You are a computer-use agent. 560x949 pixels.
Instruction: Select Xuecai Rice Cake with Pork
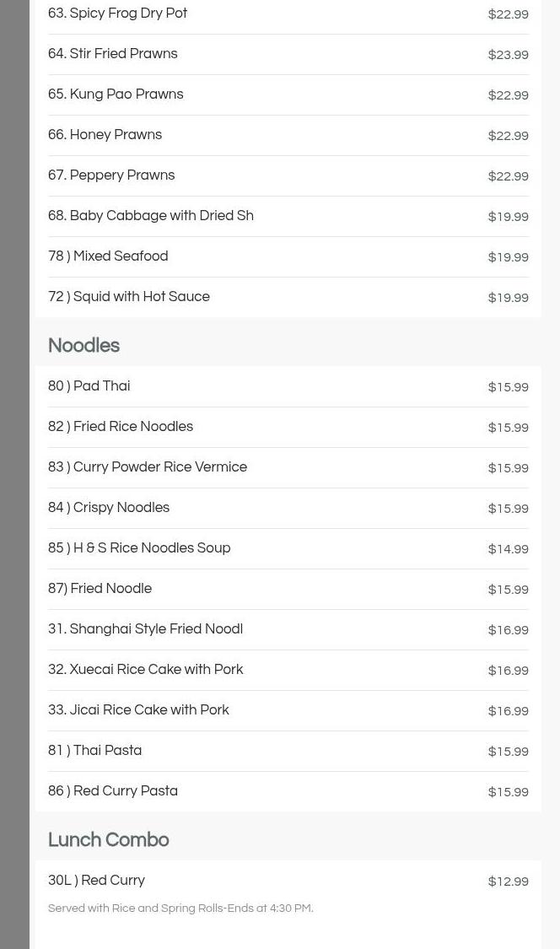click(288, 671)
